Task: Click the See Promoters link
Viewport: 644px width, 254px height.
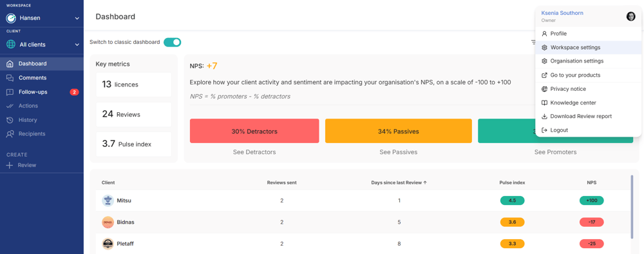Action: coord(555,152)
